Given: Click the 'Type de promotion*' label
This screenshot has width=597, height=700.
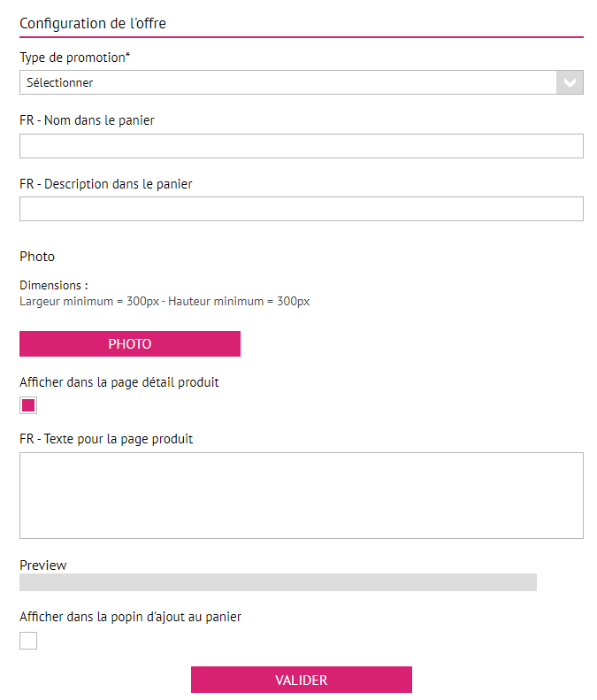Looking at the screenshot, I should (74, 58).
